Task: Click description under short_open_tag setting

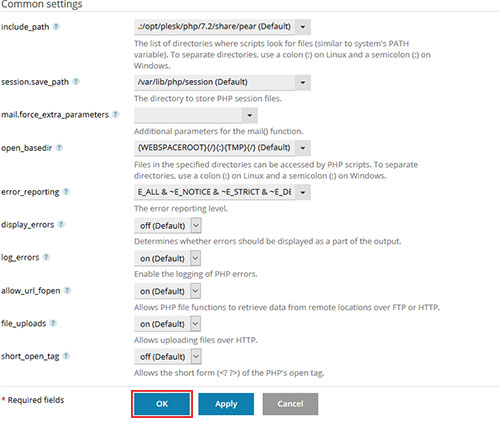Action: 229,373
